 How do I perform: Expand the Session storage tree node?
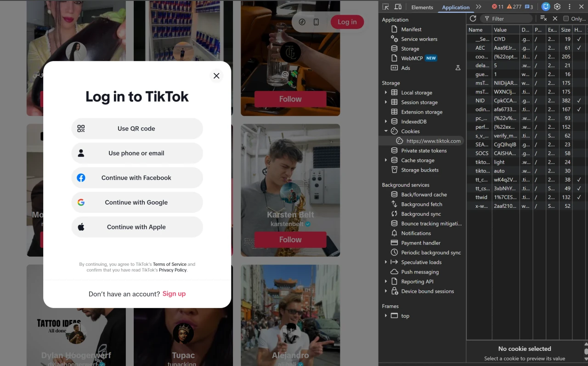click(x=386, y=102)
